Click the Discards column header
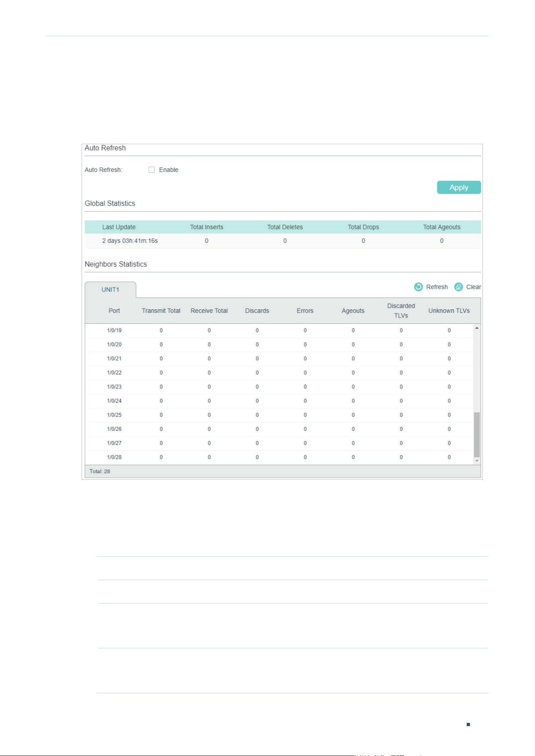The height and width of the screenshot is (756, 535). point(257,311)
